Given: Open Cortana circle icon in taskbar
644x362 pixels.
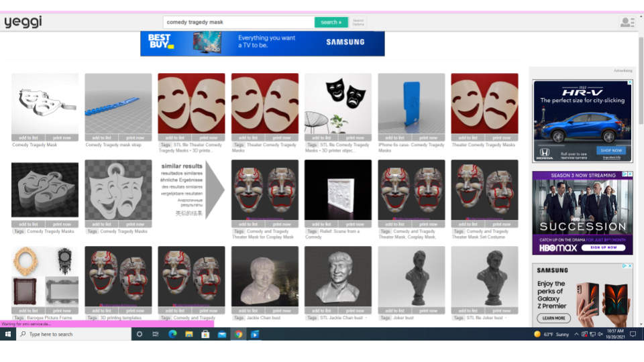Looking at the screenshot, I should coord(140,334).
